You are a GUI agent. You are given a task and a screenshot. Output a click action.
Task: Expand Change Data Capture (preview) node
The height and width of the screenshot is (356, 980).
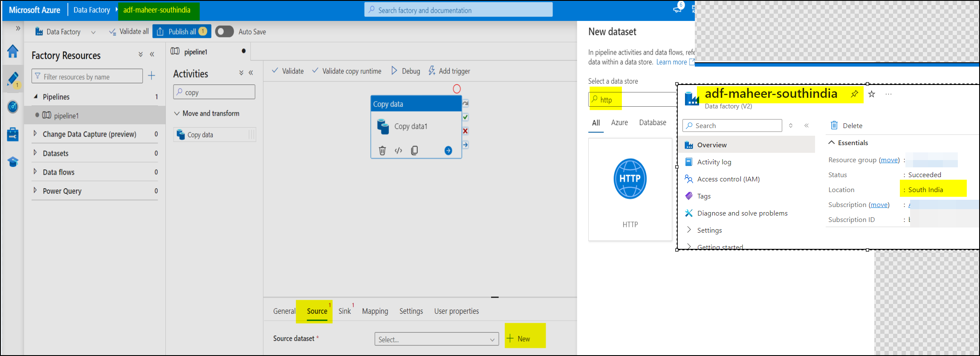35,134
